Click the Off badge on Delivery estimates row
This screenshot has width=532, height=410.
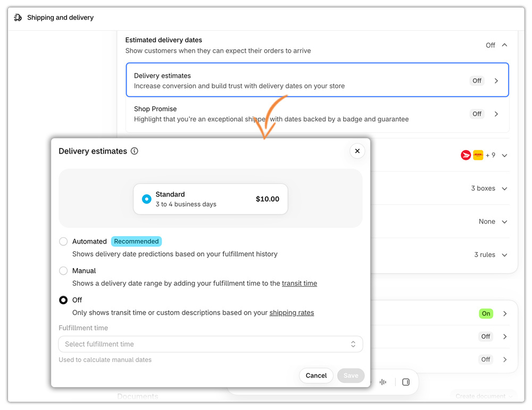(x=477, y=81)
